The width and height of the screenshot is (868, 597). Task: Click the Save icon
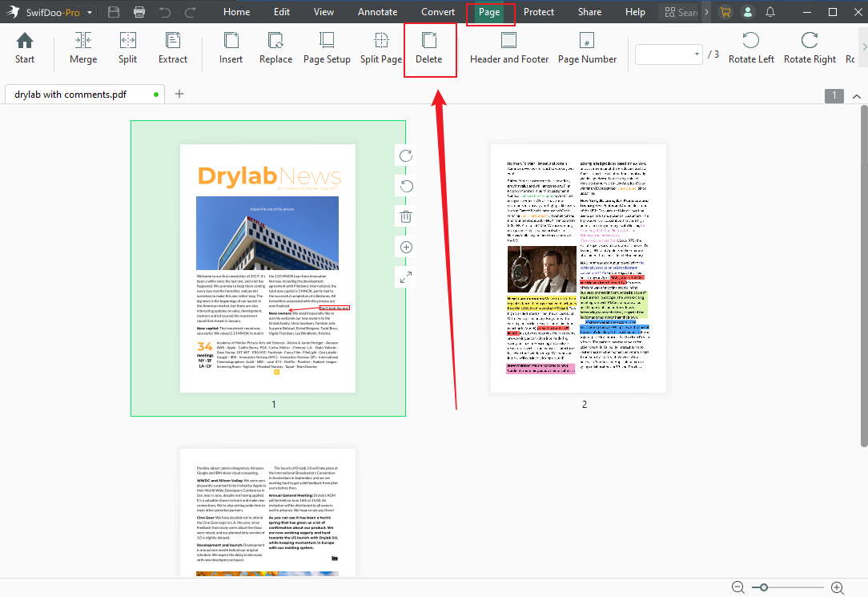(113, 12)
